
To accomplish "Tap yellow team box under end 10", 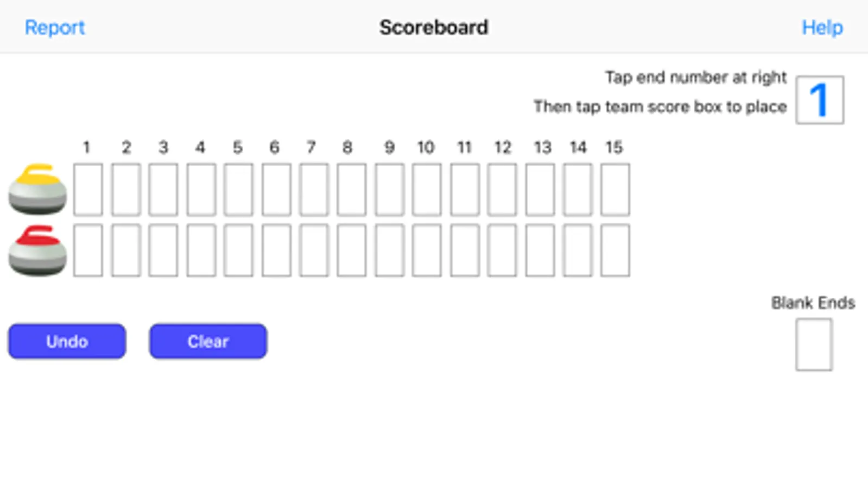I will pos(426,190).
